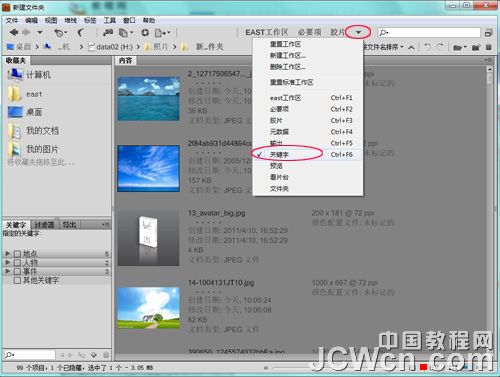Rotate counterclockwise using toolbar icon

click(x=427, y=47)
